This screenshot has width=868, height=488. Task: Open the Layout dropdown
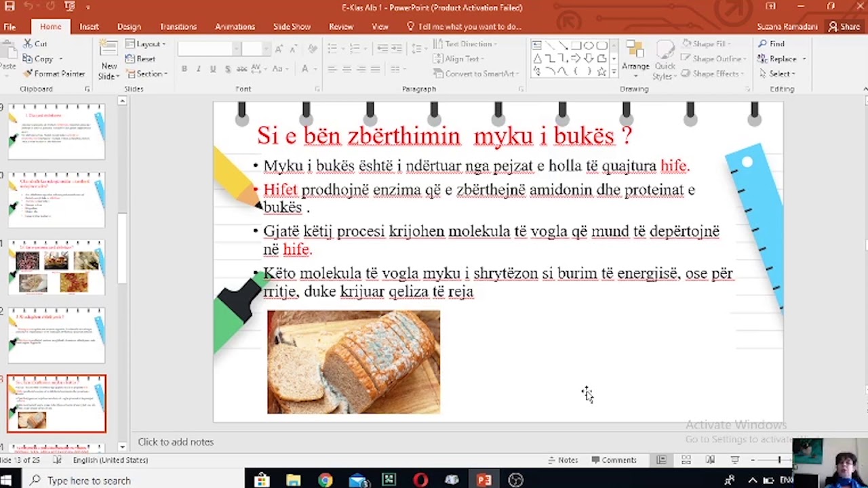point(146,43)
